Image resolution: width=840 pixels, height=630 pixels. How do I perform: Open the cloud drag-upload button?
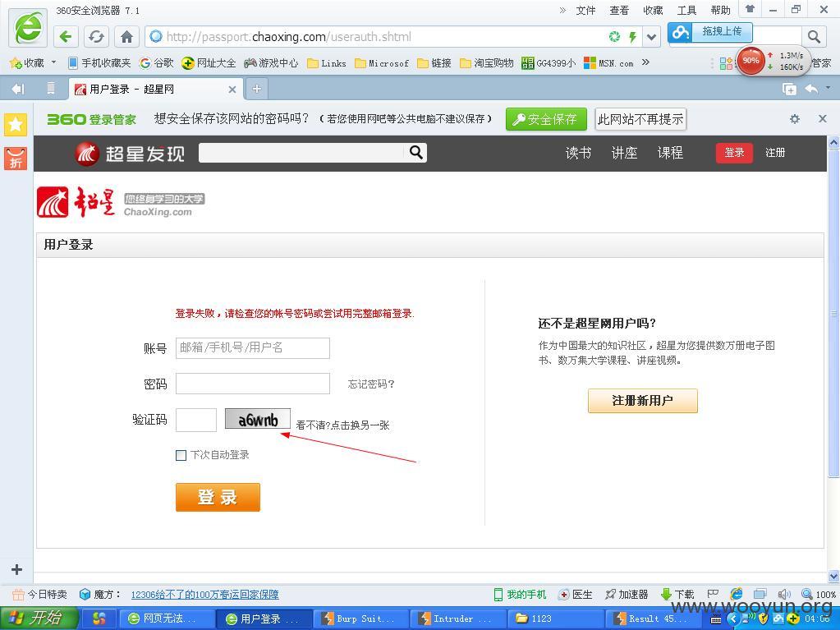point(710,32)
